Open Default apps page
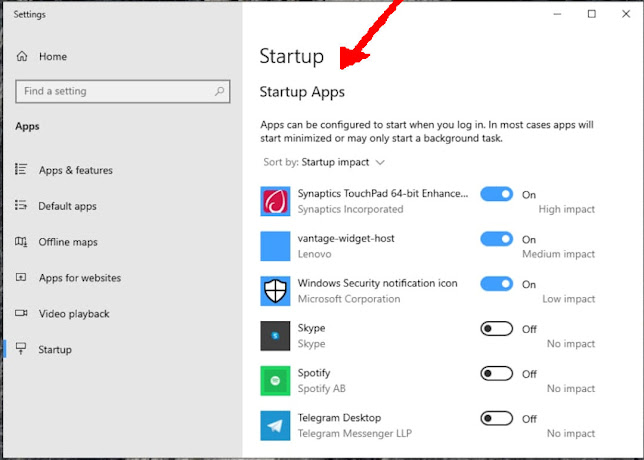Viewport: 644px width, 460px height. [67, 206]
